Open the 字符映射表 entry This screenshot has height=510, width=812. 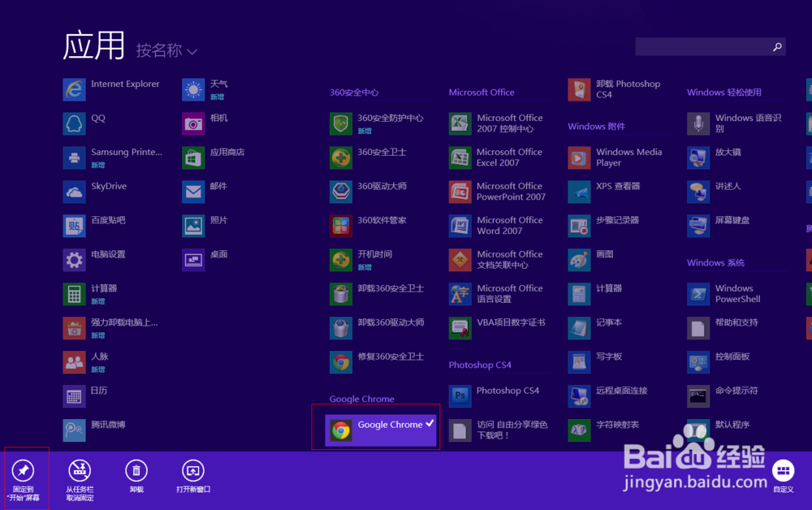pyautogui.click(x=606, y=430)
